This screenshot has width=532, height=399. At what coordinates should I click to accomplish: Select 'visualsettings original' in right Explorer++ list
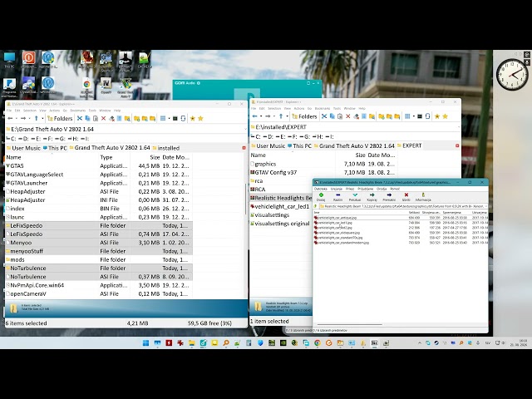[x=281, y=224]
